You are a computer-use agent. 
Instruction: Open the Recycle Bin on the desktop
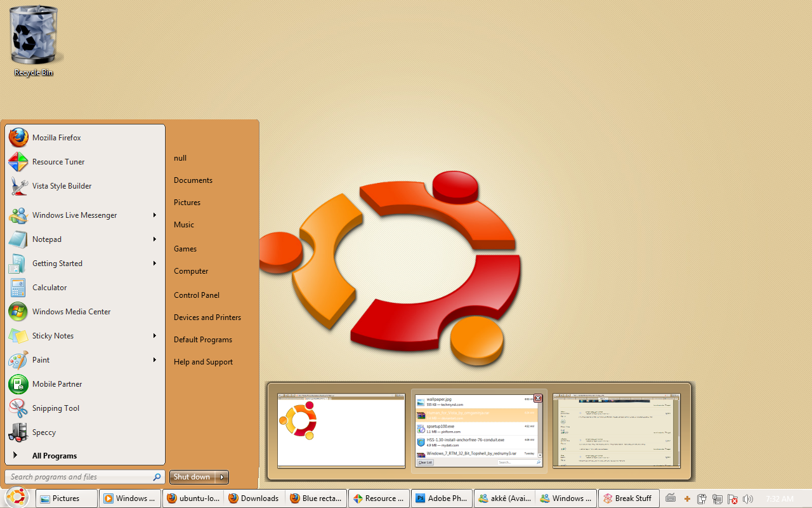click(x=34, y=41)
